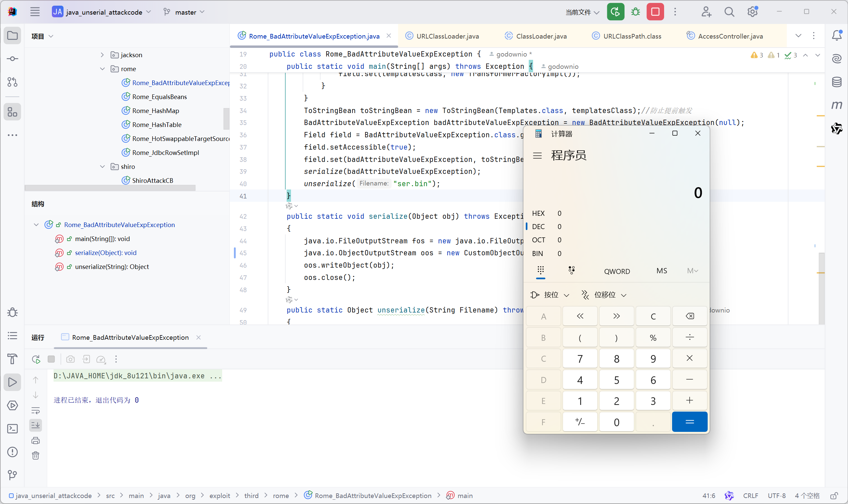Screen dimensions: 848x504
Task: Click Calculator plus button
Action: [689, 401]
